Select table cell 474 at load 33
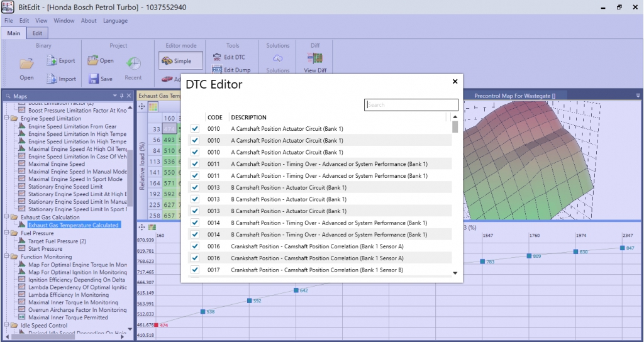The image size is (644, 342). tap(170, 129)
